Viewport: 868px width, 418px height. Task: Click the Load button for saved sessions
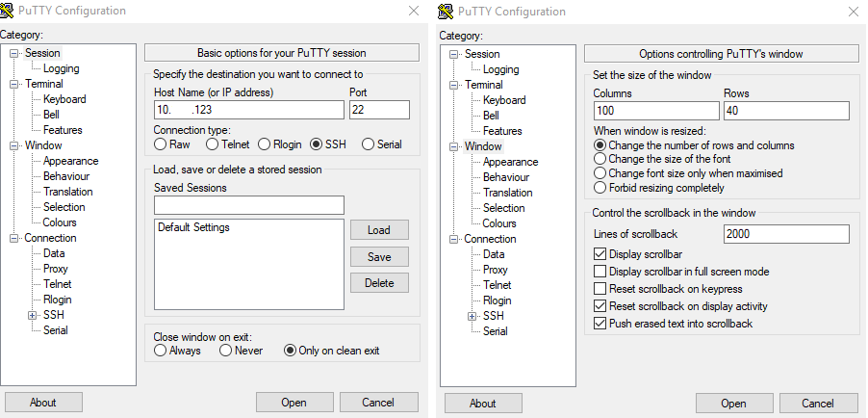coord(379,230)
